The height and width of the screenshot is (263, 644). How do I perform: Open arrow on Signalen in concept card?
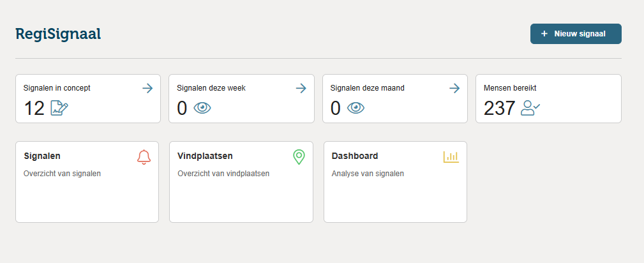click(x=147, y=88)
